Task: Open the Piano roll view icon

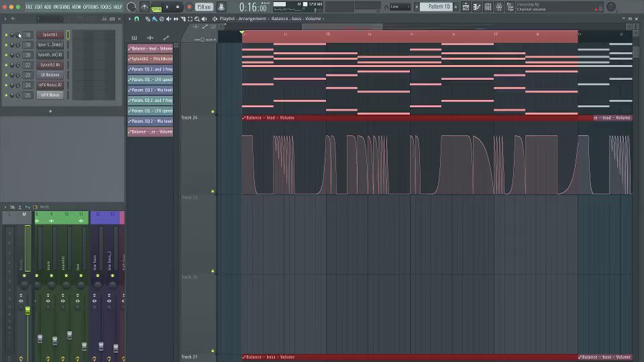Action: [x=477, y=7]
